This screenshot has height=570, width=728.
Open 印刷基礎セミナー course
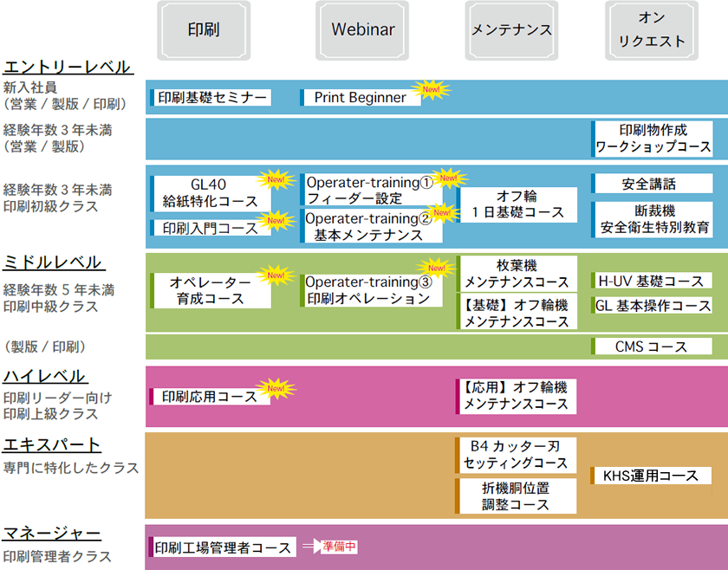tap(211, 98)
